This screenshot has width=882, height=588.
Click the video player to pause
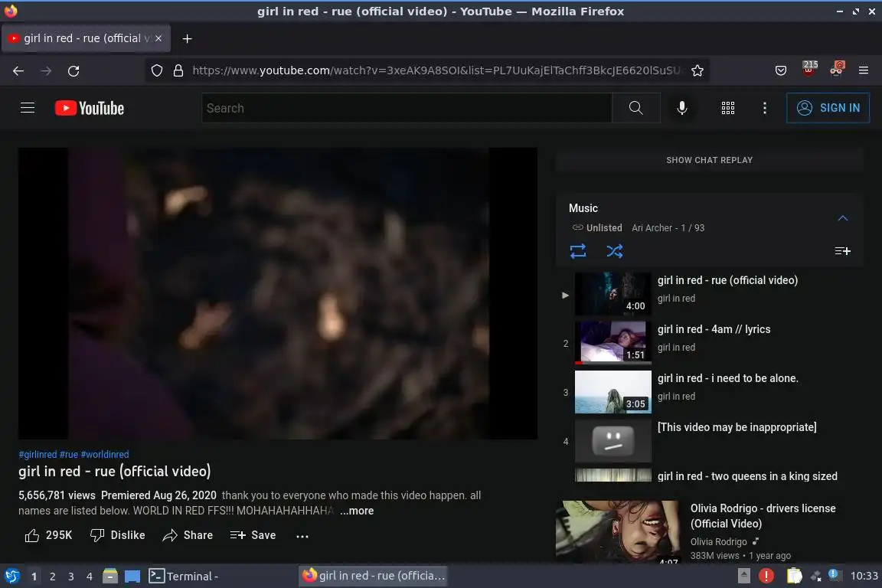click(x=277, y=293)
